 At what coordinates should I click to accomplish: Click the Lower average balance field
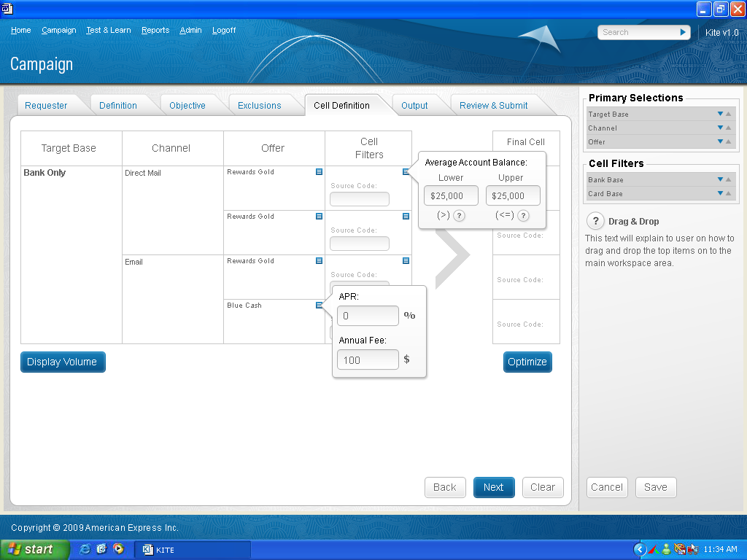click(451, 195)
